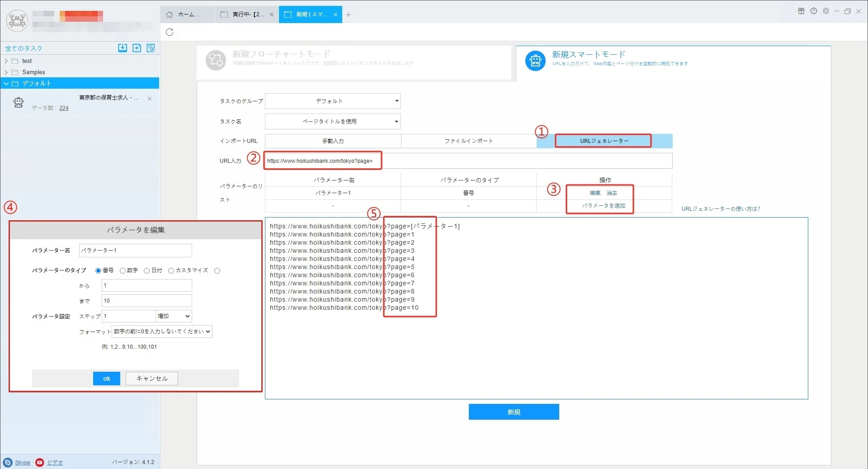The width and height of the screenshot is (868, 469).
Task: Click the まで end value field
Action: (147, 301)
